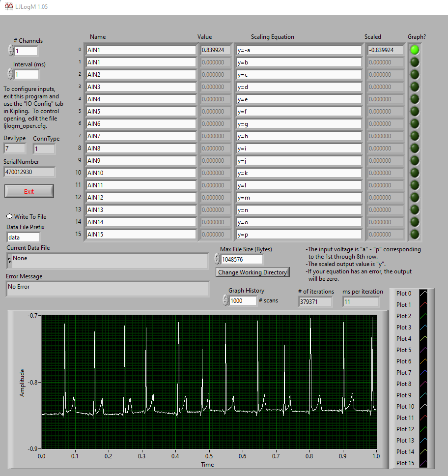
Task: Enable the Graph LED for row 1
Action: (x=415, y=62)
